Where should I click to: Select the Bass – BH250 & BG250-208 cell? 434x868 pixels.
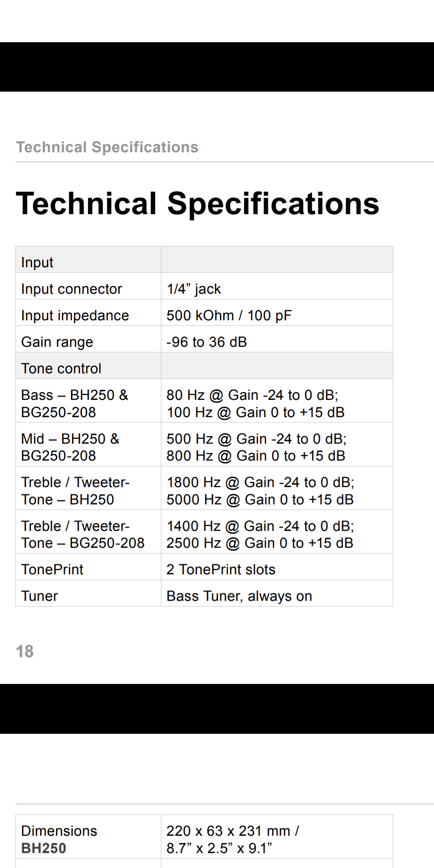[88, 401]
